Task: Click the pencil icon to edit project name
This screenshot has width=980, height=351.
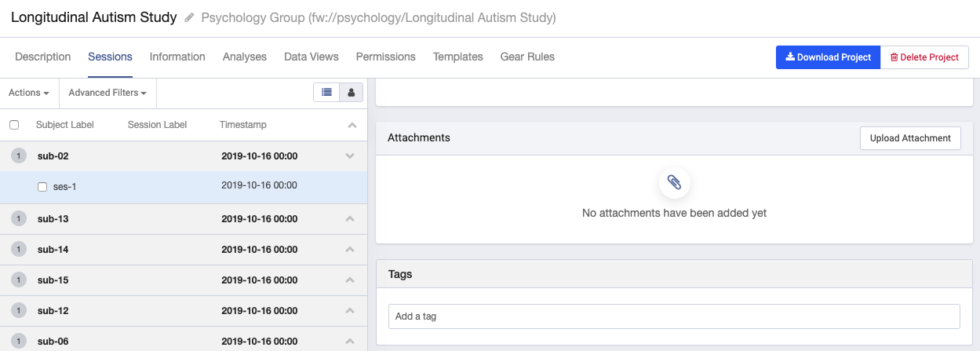Action: [x=189, y=18]
